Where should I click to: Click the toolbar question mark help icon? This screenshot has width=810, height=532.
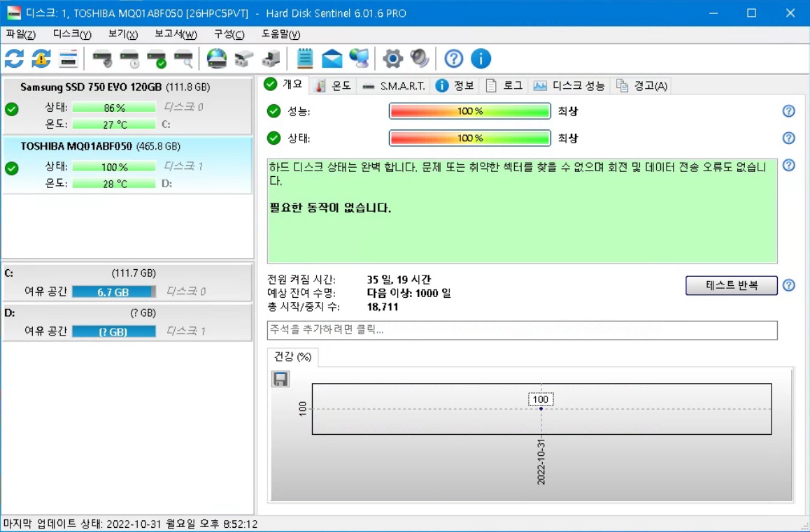(x=453, y=58)
